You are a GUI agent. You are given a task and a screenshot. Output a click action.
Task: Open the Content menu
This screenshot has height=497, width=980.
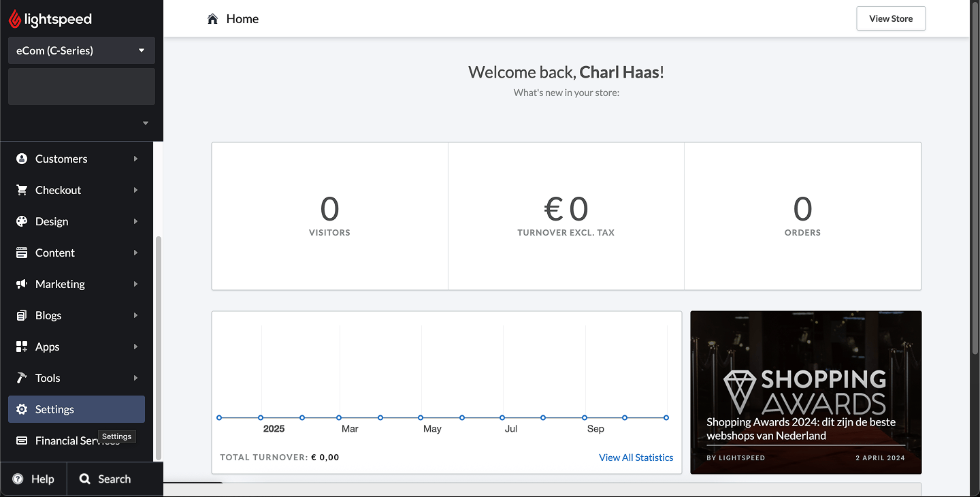tap(76, 253)
